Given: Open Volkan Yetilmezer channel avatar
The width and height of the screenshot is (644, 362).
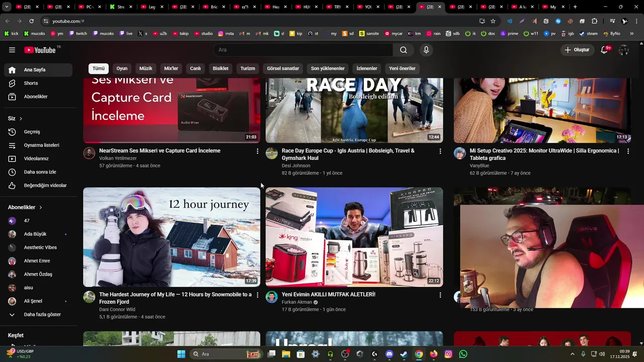Looking at the screenshot, I should [89, 153].
